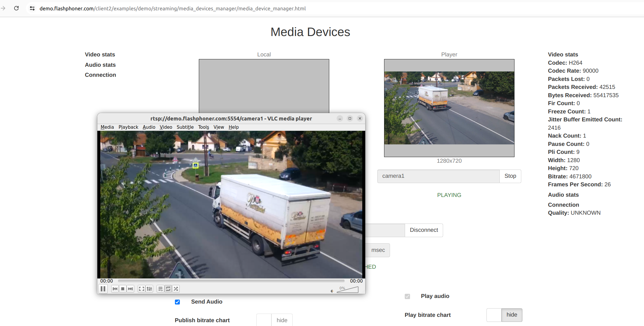
Task: Select the Play bitrate chart left toggle
Action: click(x=494, y=315)
